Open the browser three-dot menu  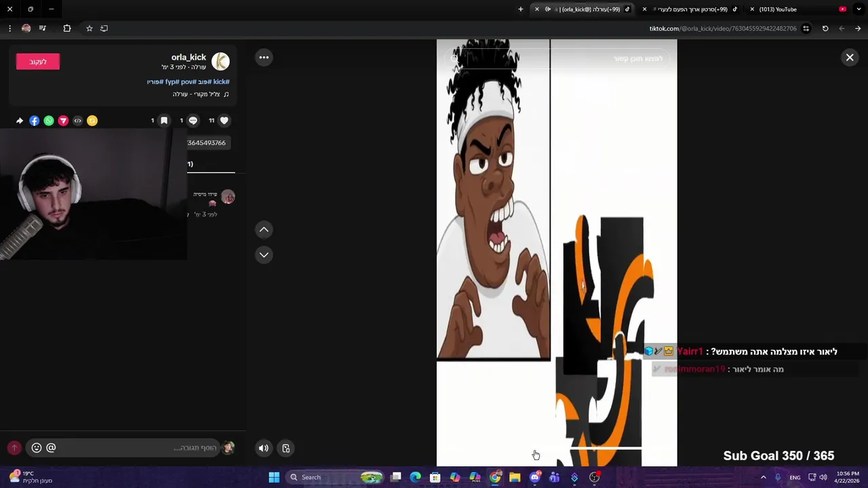(x=9, y=28)
